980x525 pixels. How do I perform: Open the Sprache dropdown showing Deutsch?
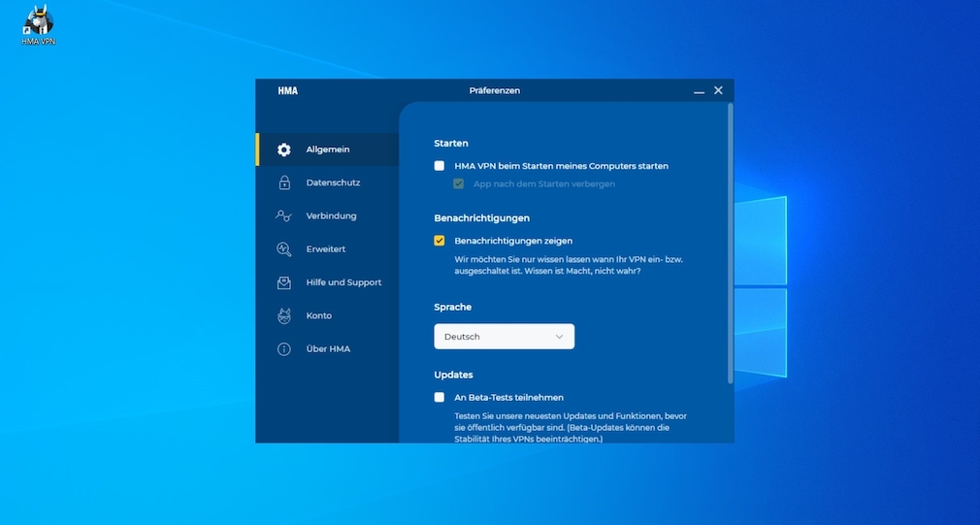coord(504,337)
